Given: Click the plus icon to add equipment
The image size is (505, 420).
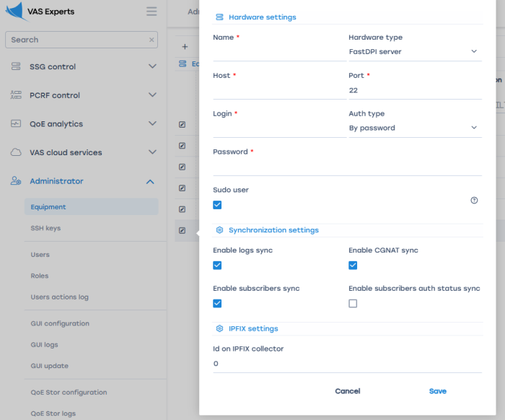Looking at the screenshot, I should [185, 47].
